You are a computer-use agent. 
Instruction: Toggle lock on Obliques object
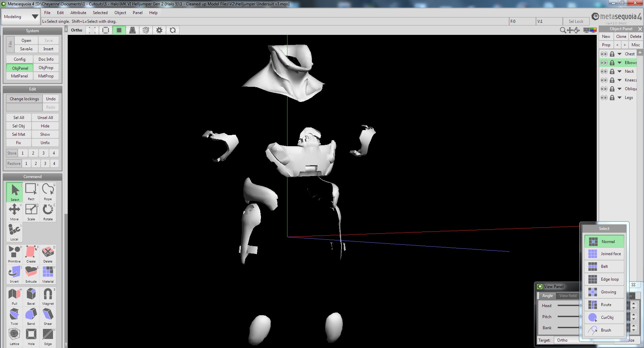[x=612, y=89]
